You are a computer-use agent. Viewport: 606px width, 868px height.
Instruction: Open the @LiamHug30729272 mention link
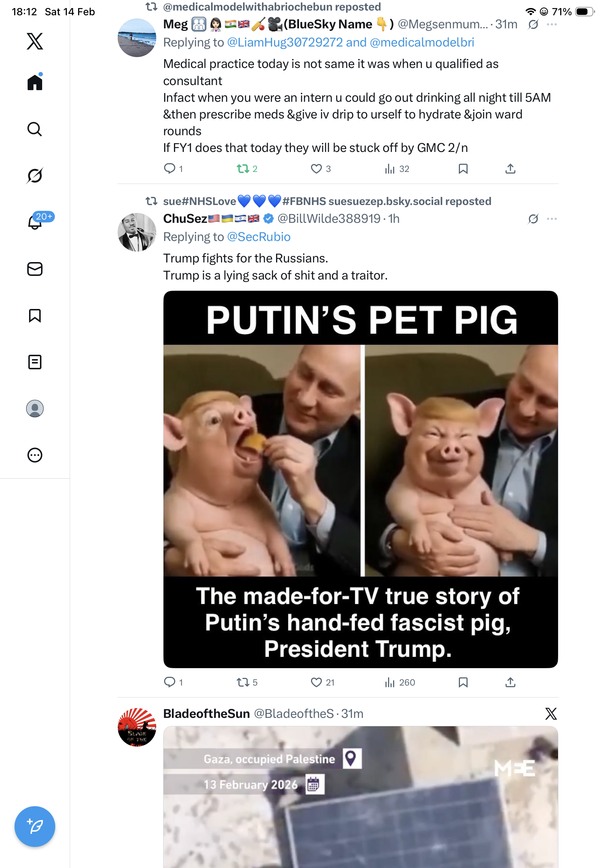pyautogui.click(x=284, y=42)
